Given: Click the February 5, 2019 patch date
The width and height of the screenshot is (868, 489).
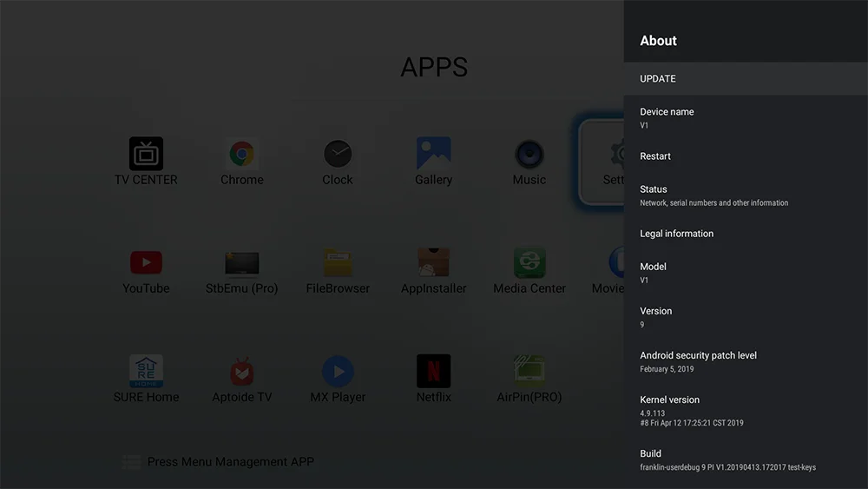Looking at the screenshot, I should (667, 369).
